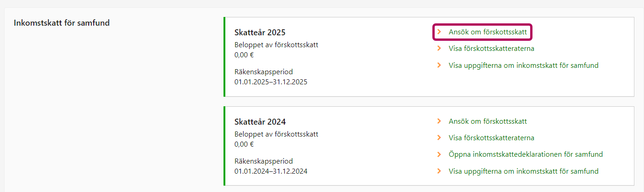
Task: Click orange chevron beside 2025 'Ansök om förskottsskatt'
Action: click(439, 32)
